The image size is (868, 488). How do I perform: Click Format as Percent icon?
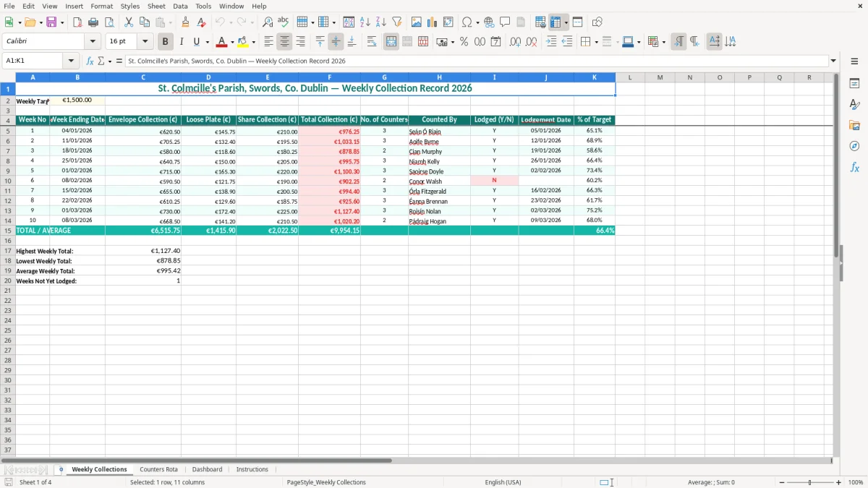pyautogui.click(x=464, y=42)
